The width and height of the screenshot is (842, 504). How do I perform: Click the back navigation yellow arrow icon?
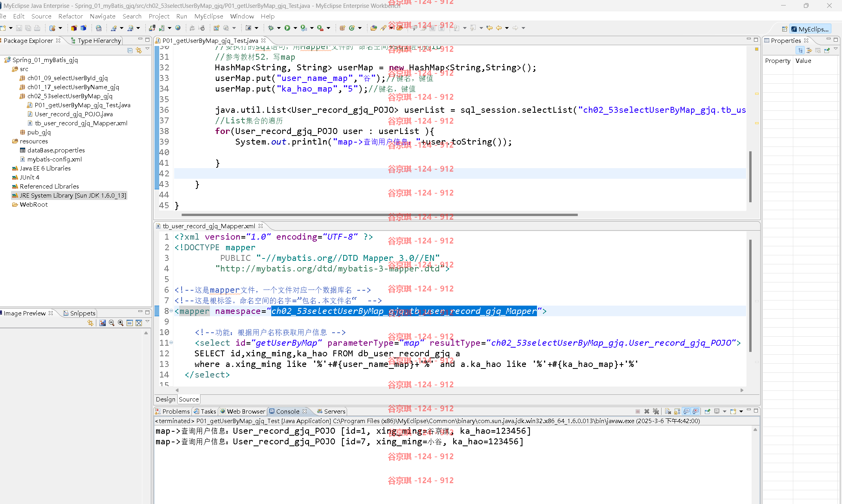[499, 28]
